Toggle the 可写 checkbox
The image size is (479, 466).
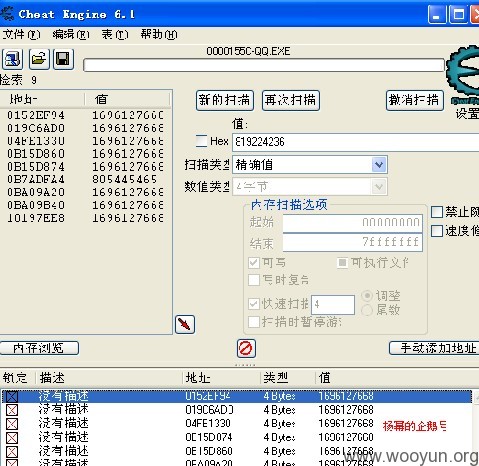tap(254, 263)
